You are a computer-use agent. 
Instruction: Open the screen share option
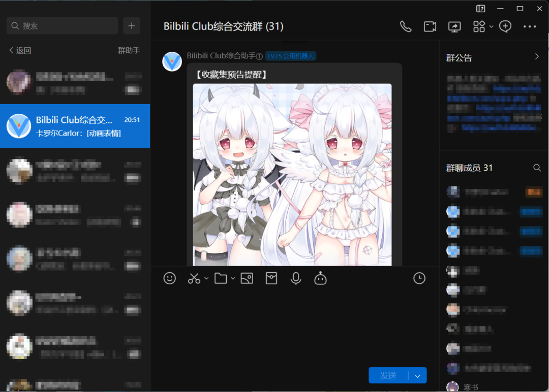(454, 26)
